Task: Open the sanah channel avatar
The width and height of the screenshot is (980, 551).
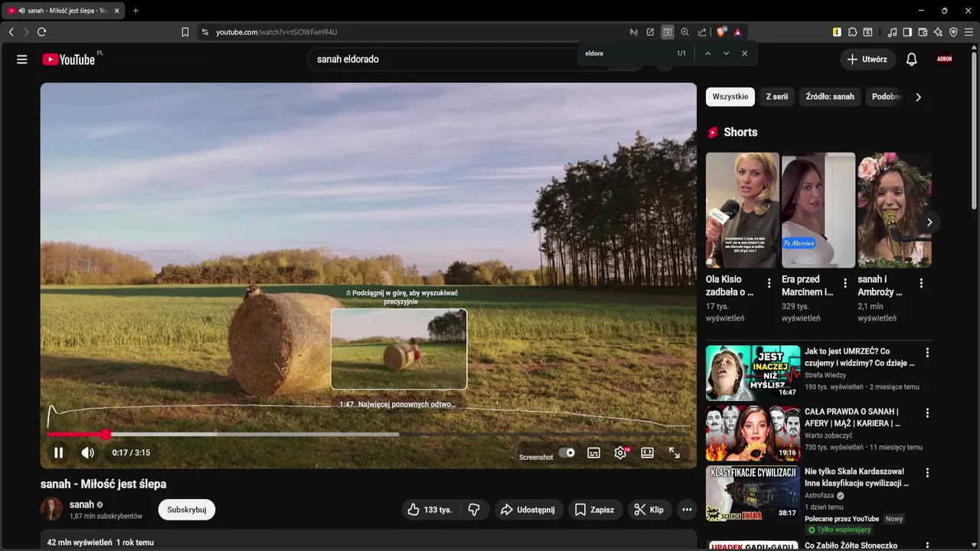Action: tap(51, 510)
